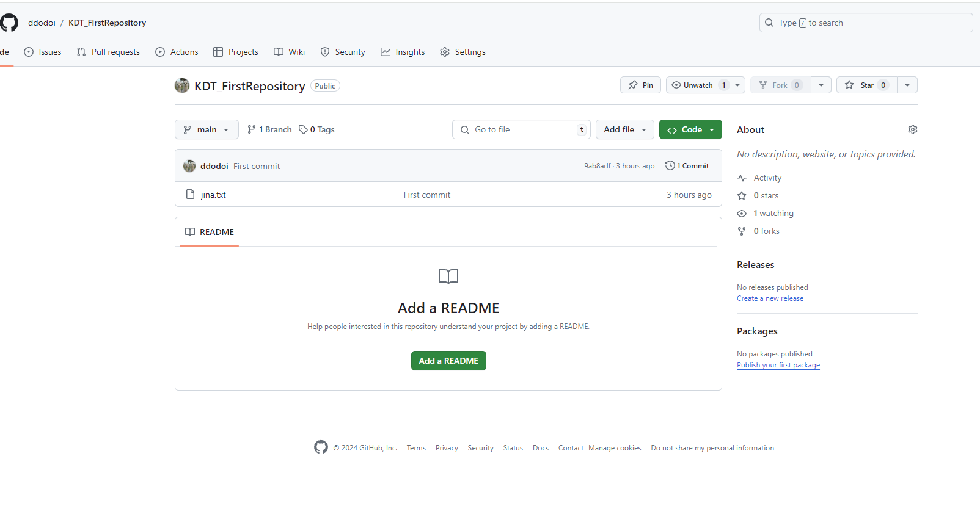This screenshot has height=506, width=980.
Task: View the 0 Tags link
Action: 316,129
